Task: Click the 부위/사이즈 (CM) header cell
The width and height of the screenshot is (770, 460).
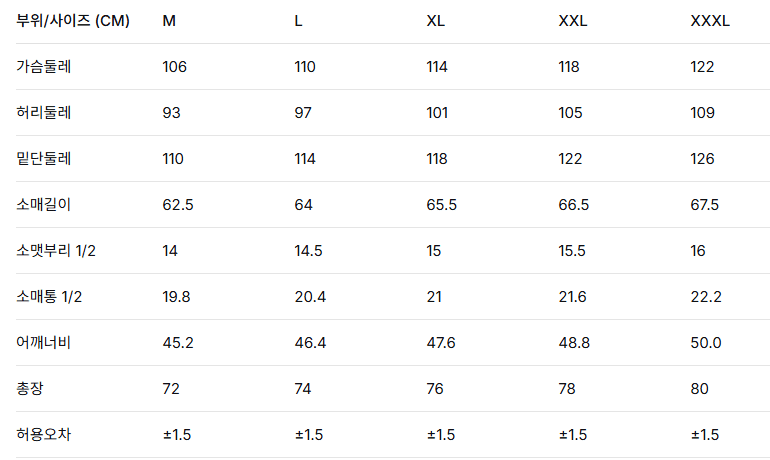Action: tap(73, 21)
